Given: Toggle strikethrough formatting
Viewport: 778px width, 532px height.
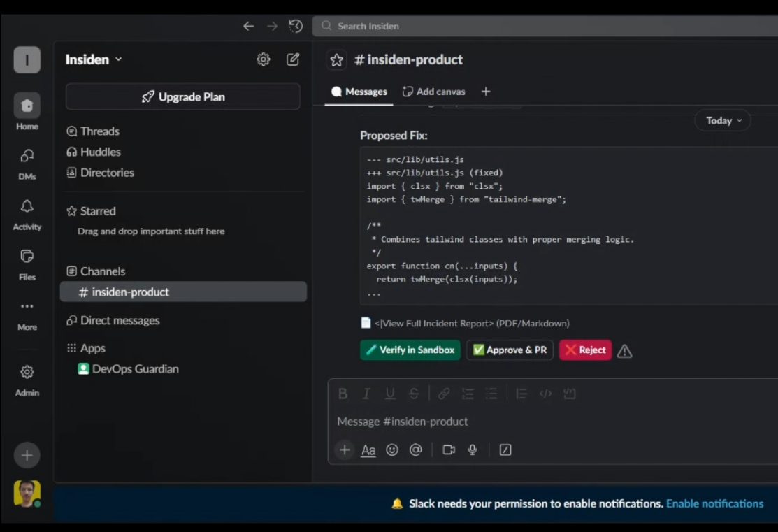Looking at the screenshot, I should (413, 394).
